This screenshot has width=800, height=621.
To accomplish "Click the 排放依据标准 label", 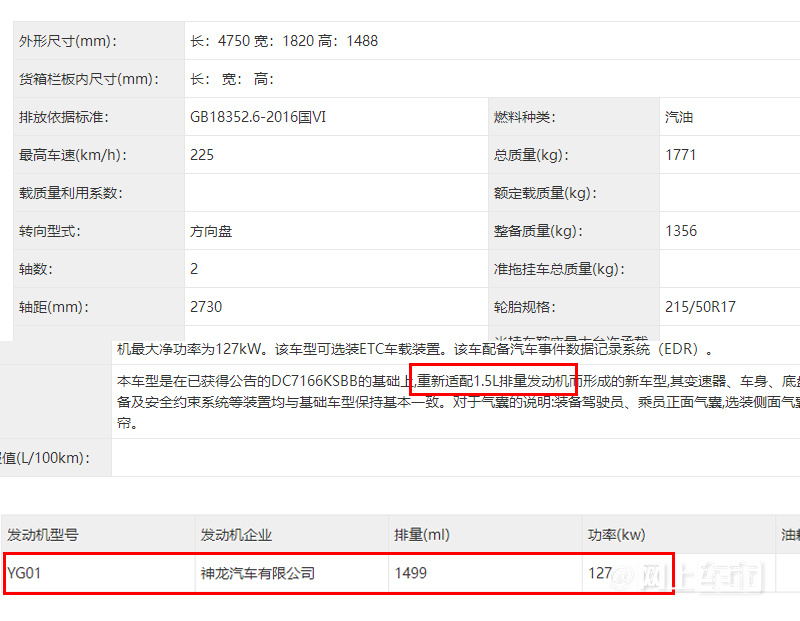I will (x=64, y=117).
